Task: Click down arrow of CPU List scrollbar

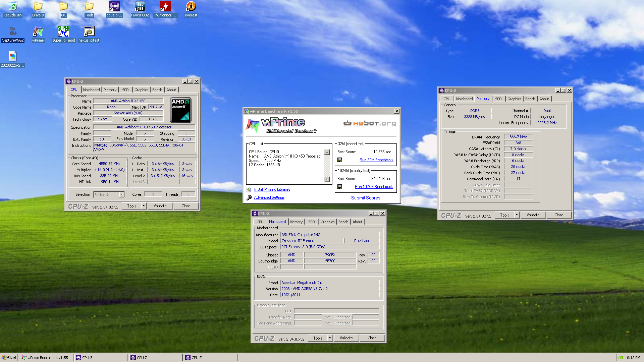Action: tap(327, 179)
